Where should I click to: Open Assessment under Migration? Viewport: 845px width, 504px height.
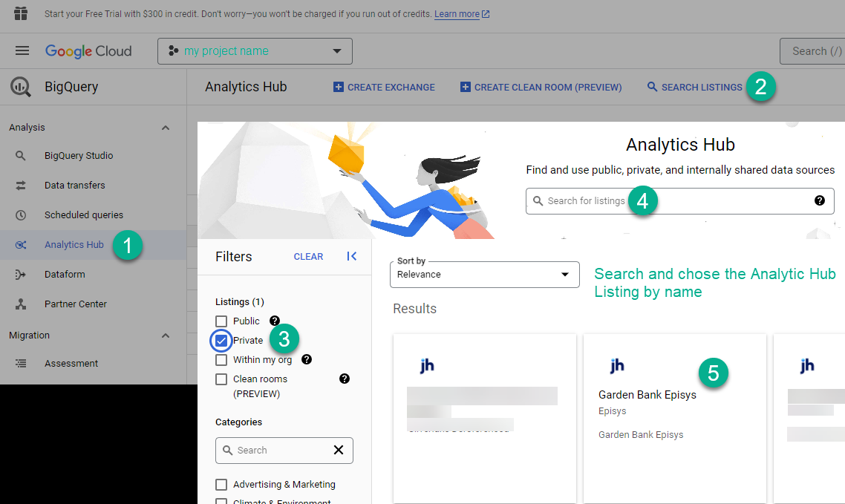[x=71, y=364]
